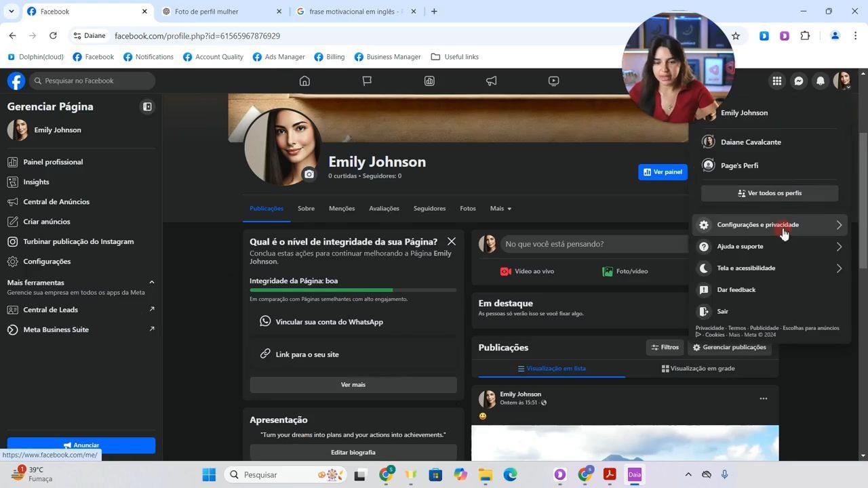Open Chrome extensions puzzle icon

click(806, 36)
